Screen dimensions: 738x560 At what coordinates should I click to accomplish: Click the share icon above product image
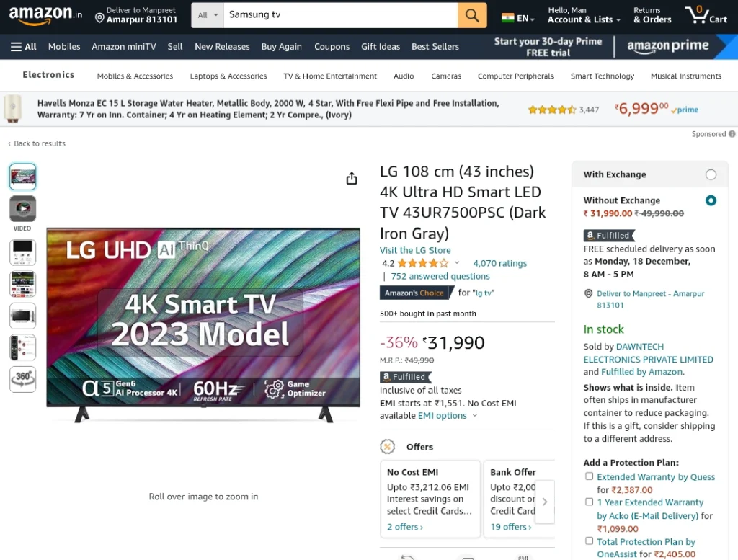click(x=352, y=178)
